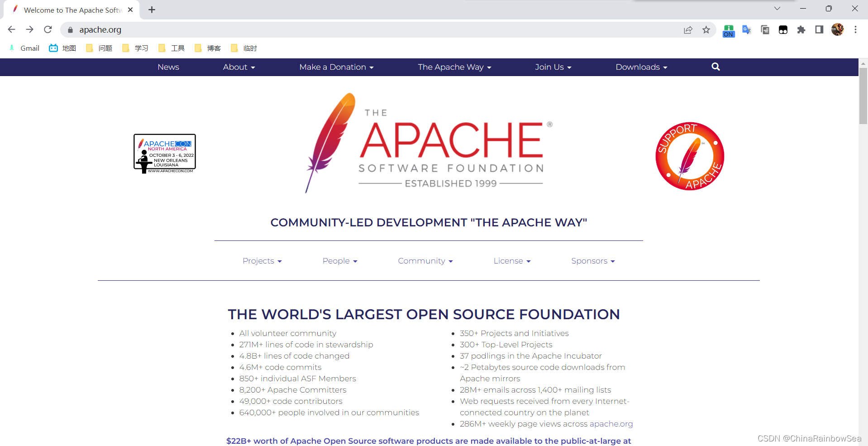Select the Welcome to The Apache tab
This screenshot has height=446, width=868.
tap(72, 10)
